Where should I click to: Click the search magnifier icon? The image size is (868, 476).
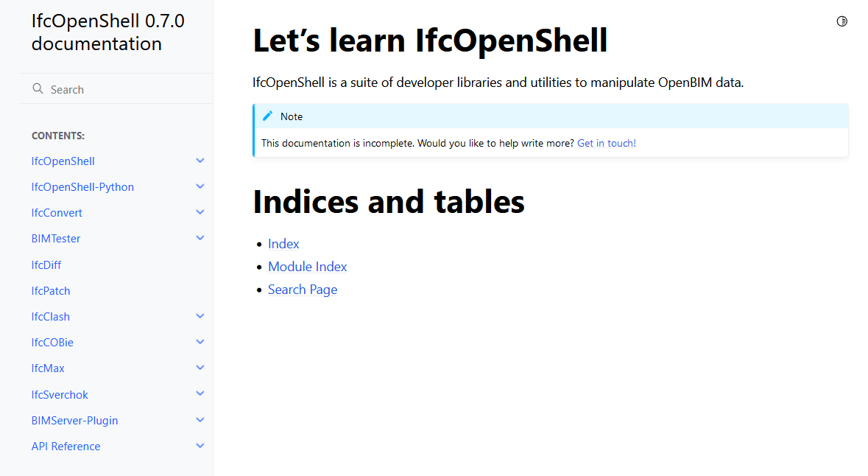click(38, 89)
